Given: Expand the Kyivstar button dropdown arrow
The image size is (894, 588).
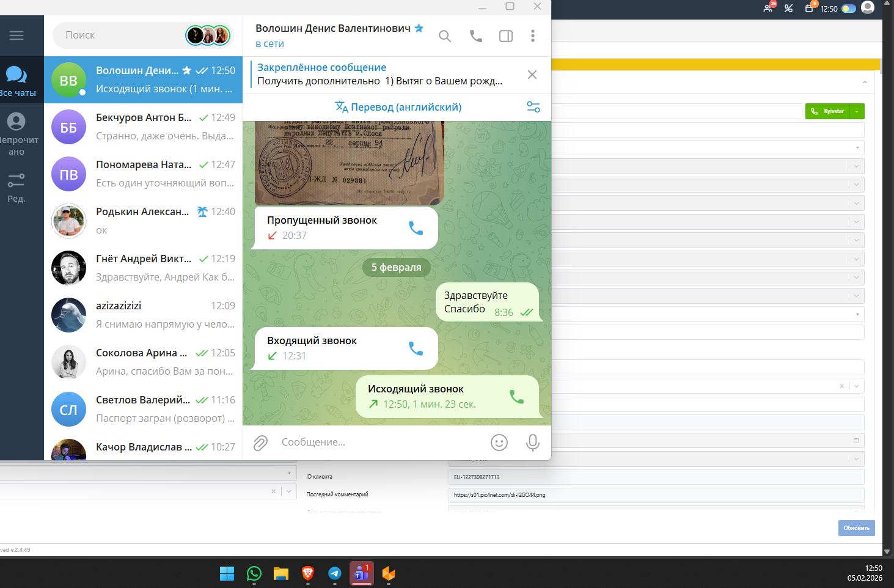Looking at the screenshot, I should [857, 111].
